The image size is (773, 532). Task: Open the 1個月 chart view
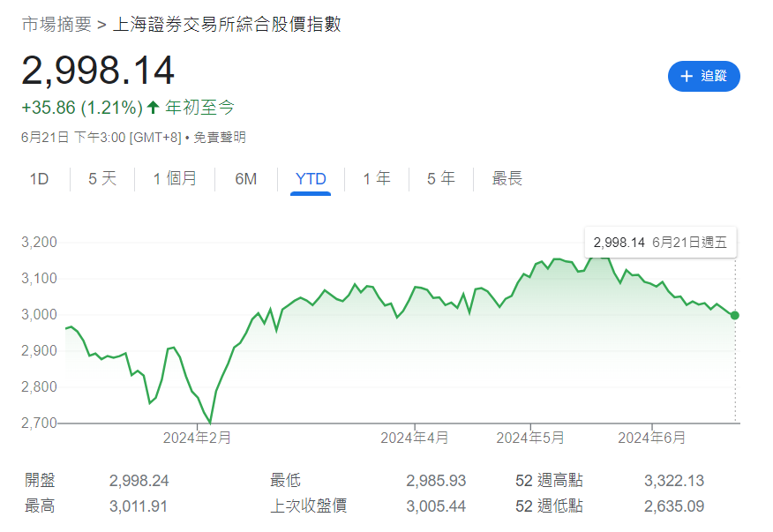coord(175,178)
